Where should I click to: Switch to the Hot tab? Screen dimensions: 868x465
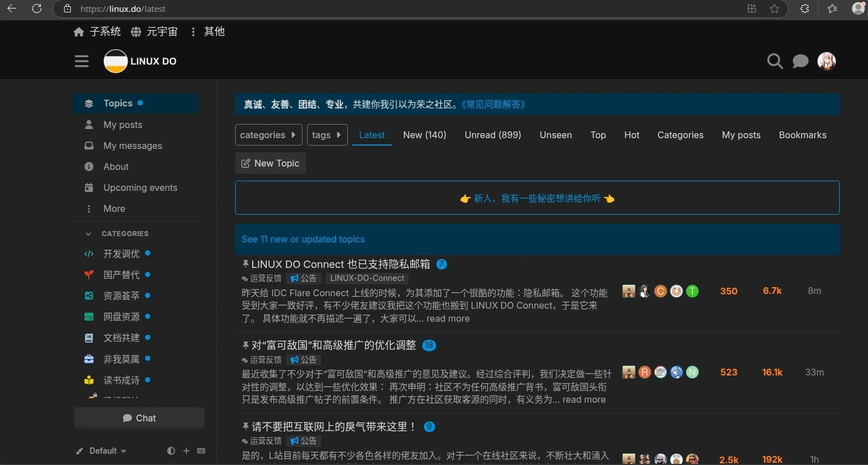[x=631, y=135]
